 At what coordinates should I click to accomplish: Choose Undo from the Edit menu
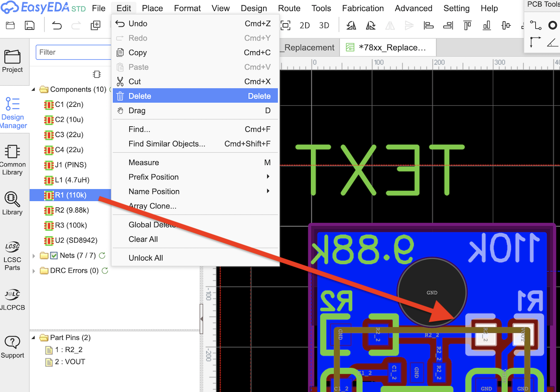pos(196,24)
